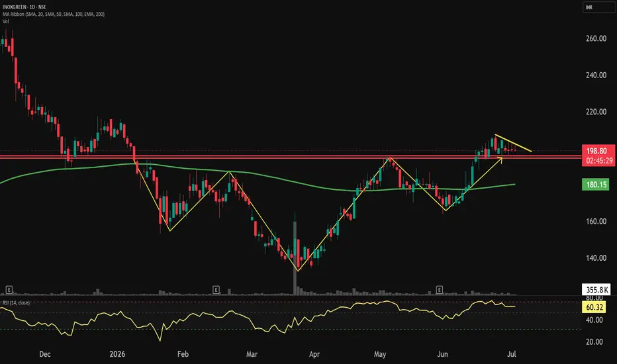
Task: Open the earnings marker E near December
Action: coord(9,290)
